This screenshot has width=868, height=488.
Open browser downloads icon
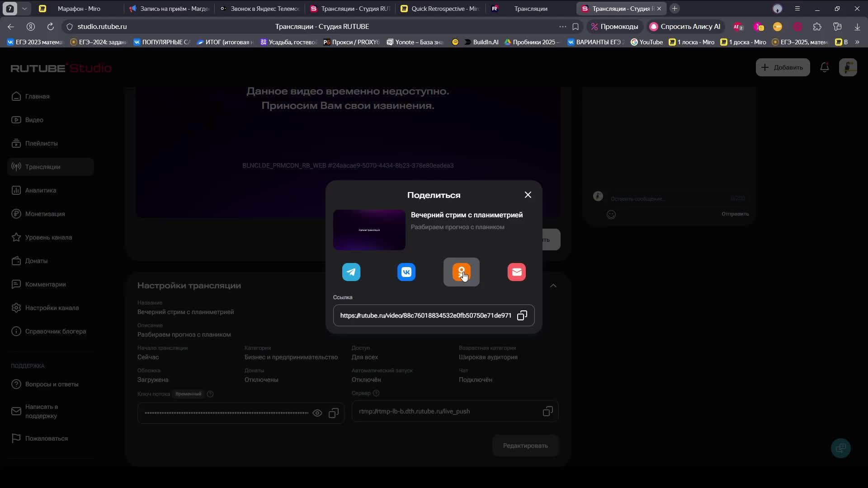tap(857, 27)
